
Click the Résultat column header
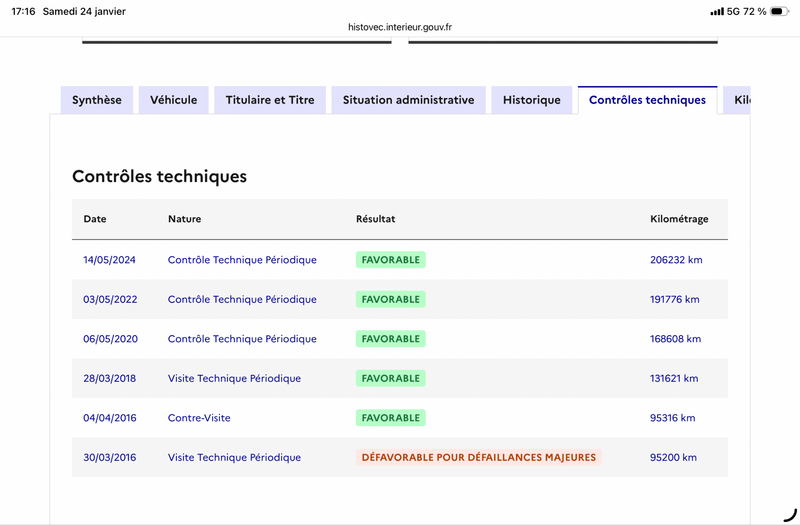pos(376,219)
